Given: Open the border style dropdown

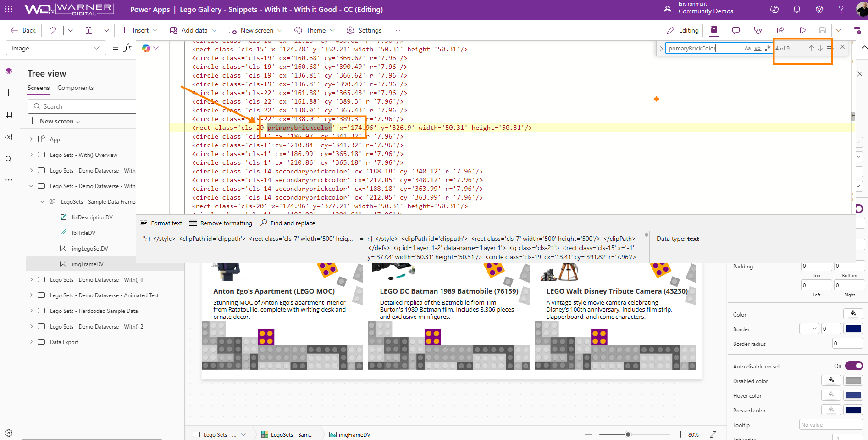Looking at the screenshot, I should (809, 329).
